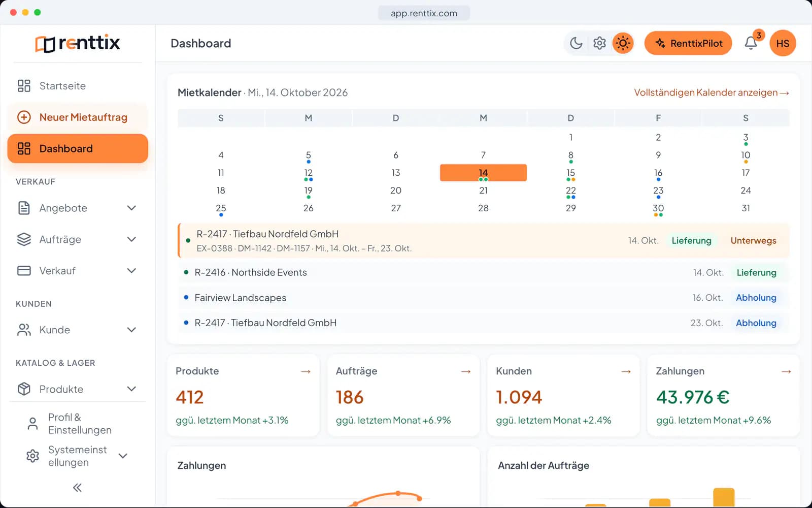Activate light mode sun icon
812x508 pixels.
pos(623,43)
